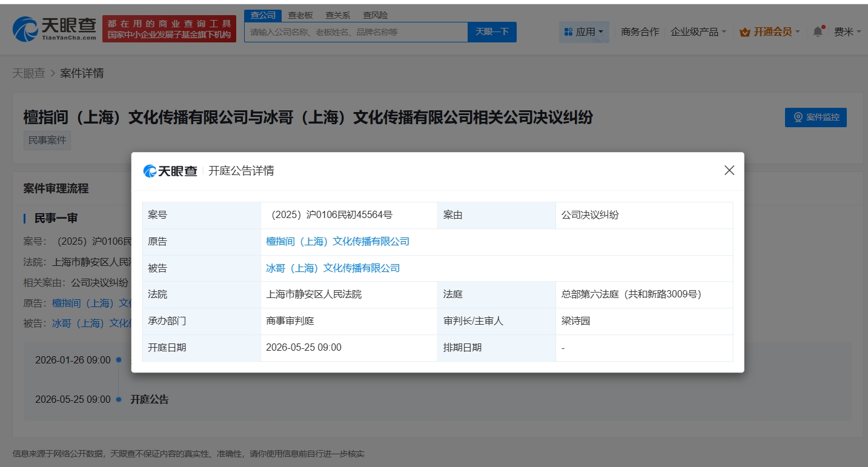Switch to the 查老板 tab
Viewport: 868px width, 467px height.
pos(300,15)
